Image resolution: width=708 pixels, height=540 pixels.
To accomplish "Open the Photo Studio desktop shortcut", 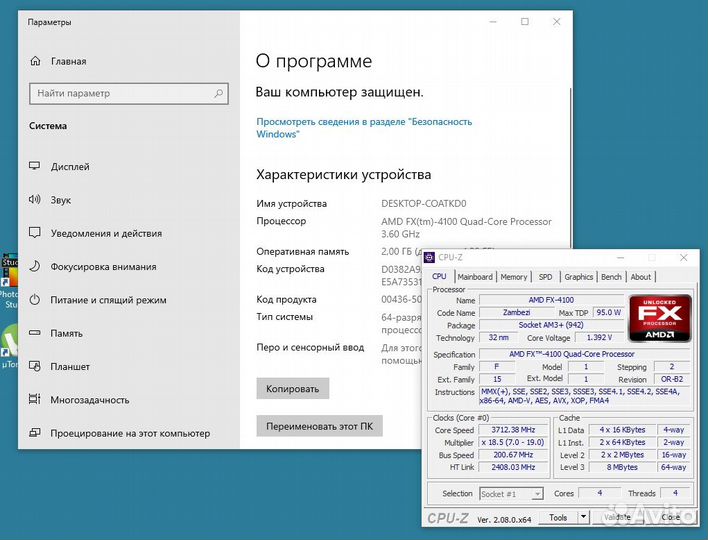I will point(9,282).
